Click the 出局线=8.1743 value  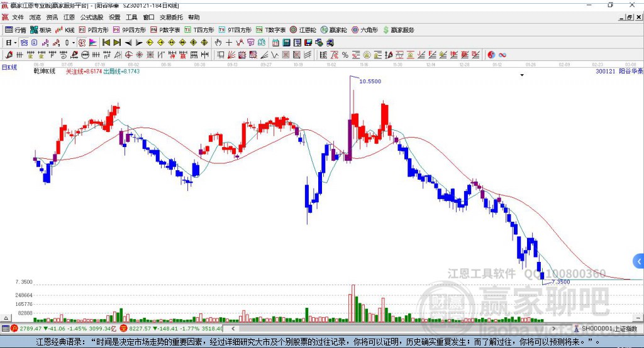pos(121,71)
